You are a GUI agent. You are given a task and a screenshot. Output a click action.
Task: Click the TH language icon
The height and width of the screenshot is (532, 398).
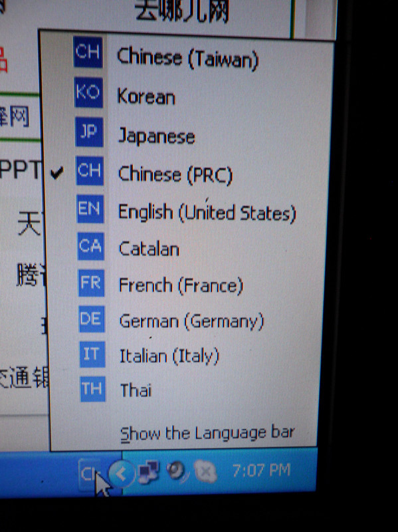coord(92,389)
